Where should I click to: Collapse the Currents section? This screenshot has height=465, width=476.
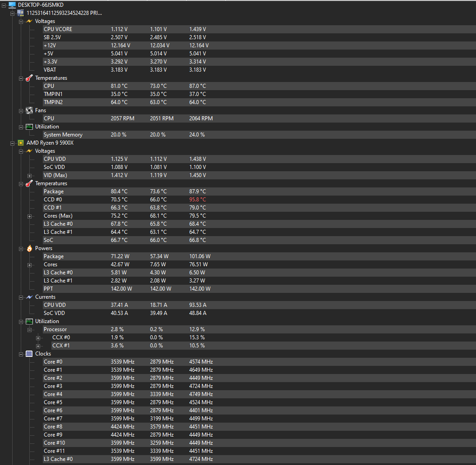pos(21,297)
